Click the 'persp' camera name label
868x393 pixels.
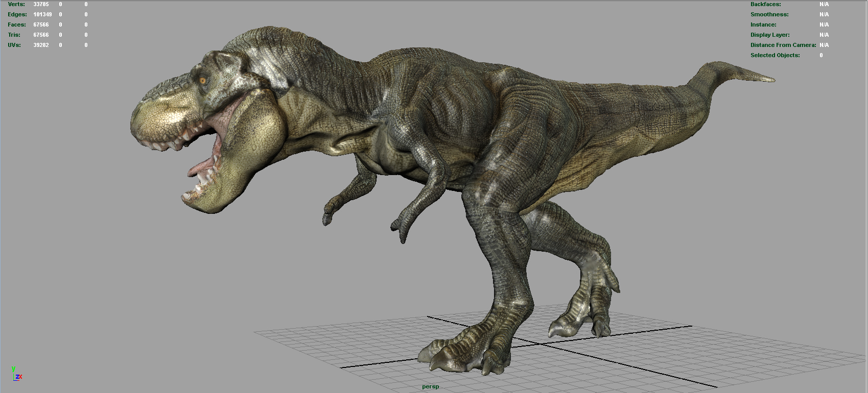(430, 386)
